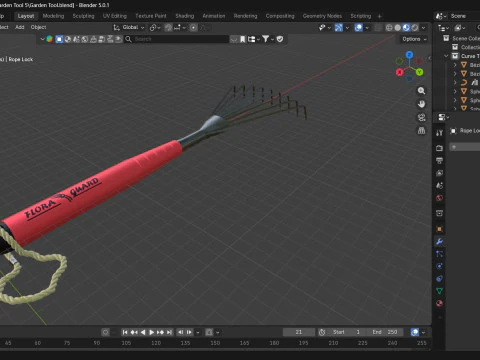Viewport: 480px width, 360px height.
Task: Click the Z axis on navigation gizmo
Action: click(409, 55)
